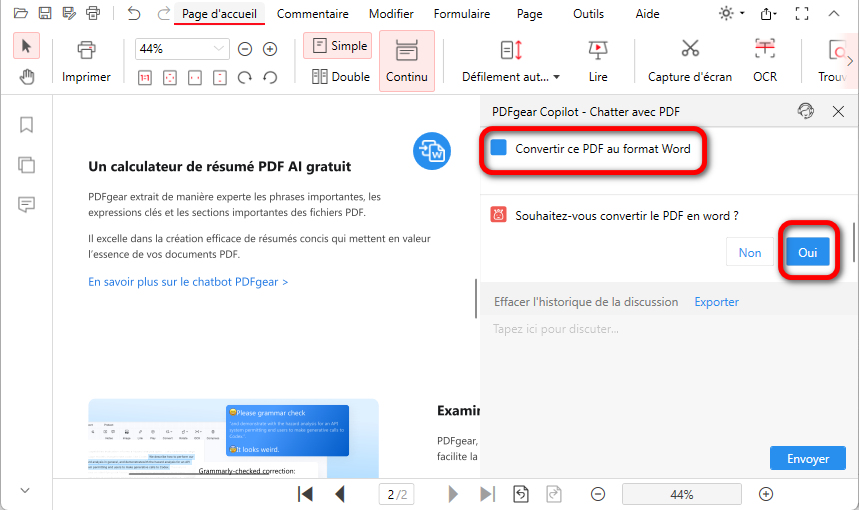Image resolution: width=859 pixels, height=510 pixels.
Task: Toggle Continu scrolling mode
Action: [x=406, y=61]
